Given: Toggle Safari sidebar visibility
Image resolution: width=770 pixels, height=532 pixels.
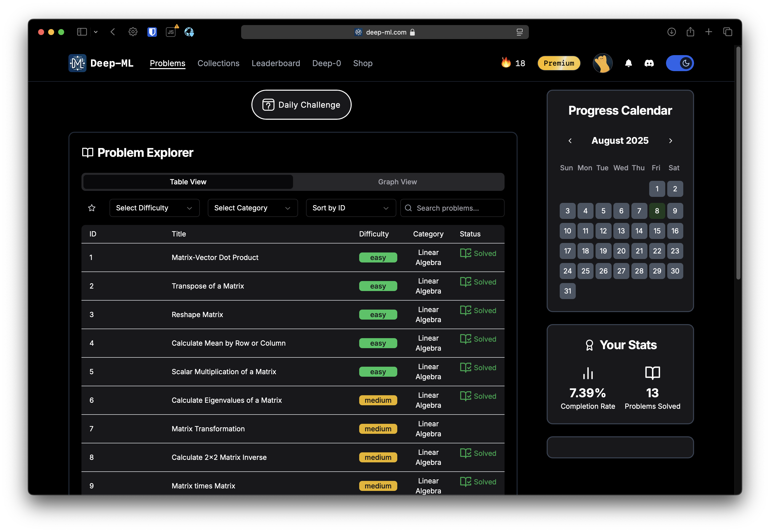Looking at the screenshot, I should 82,32.
